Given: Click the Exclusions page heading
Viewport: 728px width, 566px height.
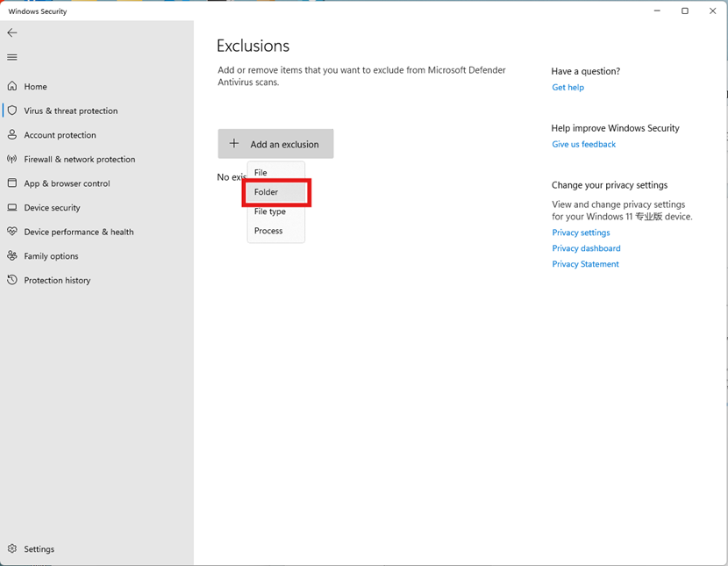Looking at the screenshot, I should click(253, 46).
